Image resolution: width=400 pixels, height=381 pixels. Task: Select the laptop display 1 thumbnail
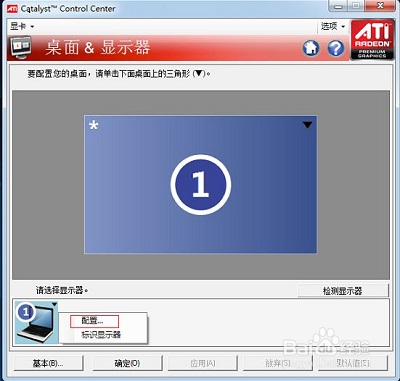36,322
